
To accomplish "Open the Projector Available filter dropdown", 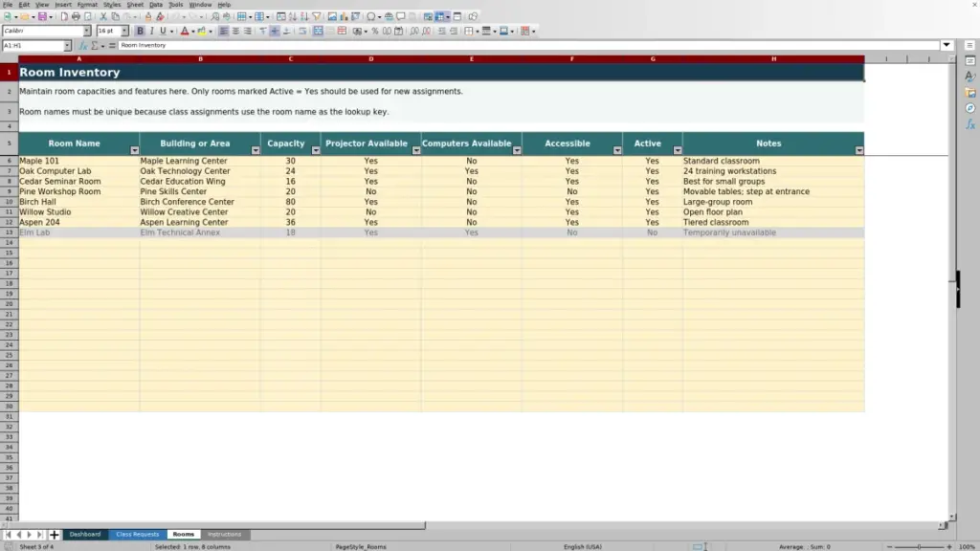I will point(416,150).
